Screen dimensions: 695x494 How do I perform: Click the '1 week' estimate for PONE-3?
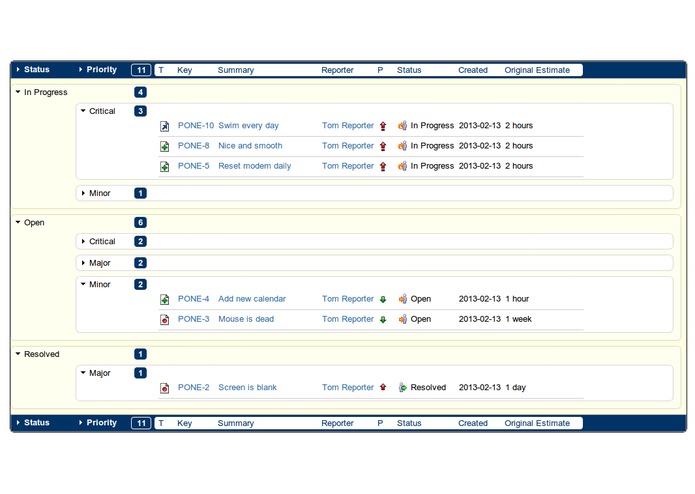pyautogui.click(x=519, y=319)
